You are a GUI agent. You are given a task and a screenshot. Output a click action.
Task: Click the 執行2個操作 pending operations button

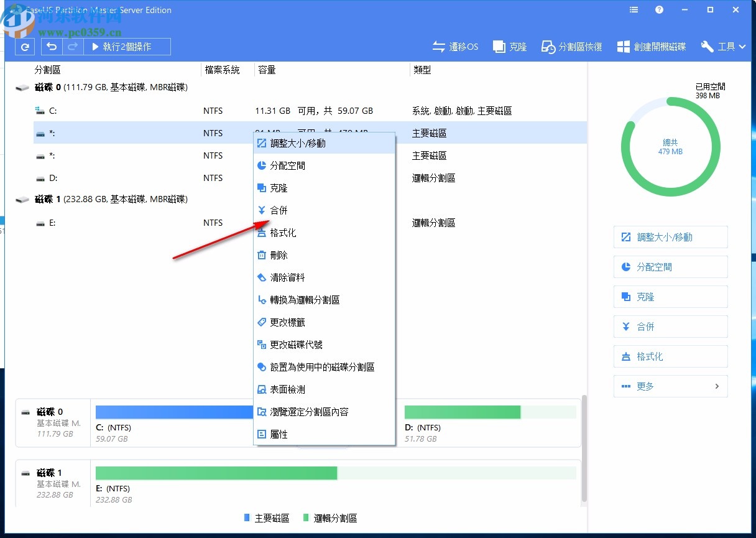127,46
